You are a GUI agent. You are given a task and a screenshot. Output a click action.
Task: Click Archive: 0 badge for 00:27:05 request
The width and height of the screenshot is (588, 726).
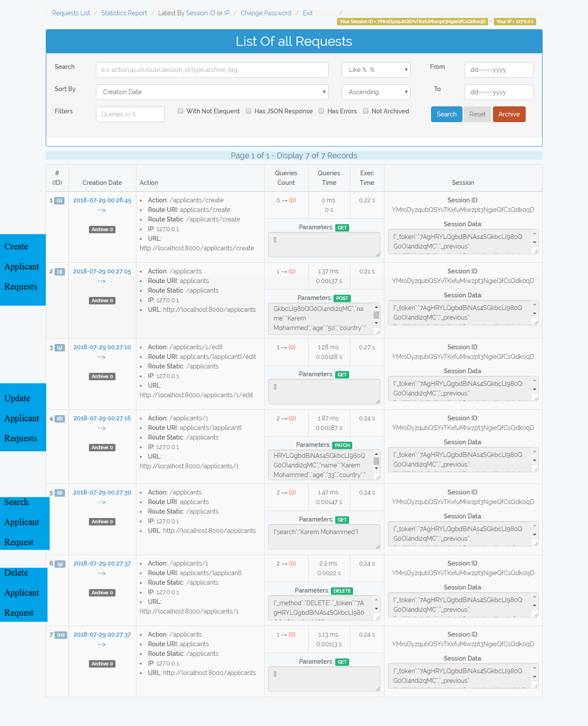pyautogui.click(x=102, y=300)
